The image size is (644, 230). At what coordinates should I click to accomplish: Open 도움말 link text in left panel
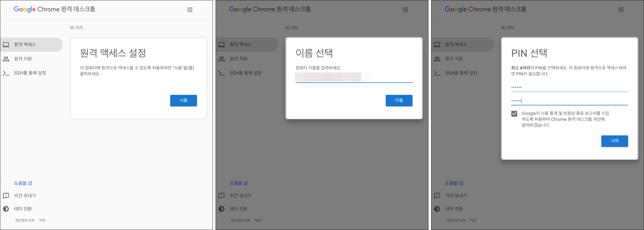coord(20,183)
